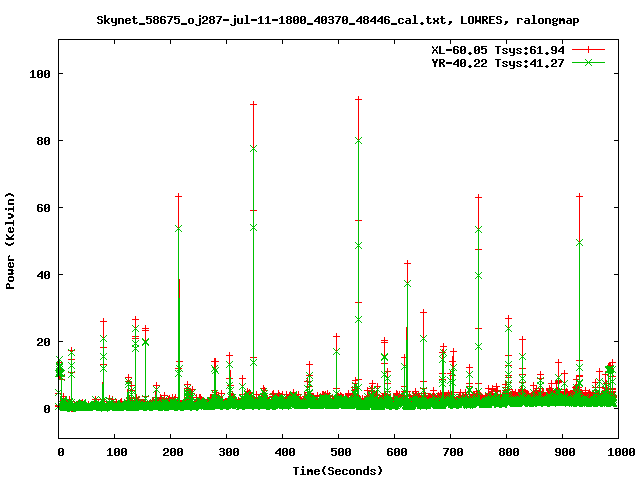Click the 800 tick label on x-axis
The height and width of the screenshot is (480, 640).
coord(506,452)
